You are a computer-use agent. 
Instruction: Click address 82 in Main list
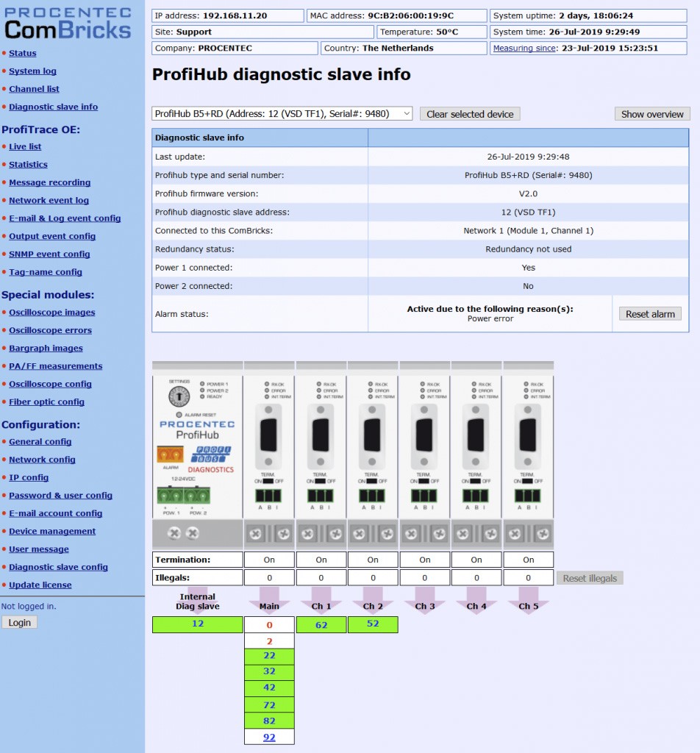[269, 721]
